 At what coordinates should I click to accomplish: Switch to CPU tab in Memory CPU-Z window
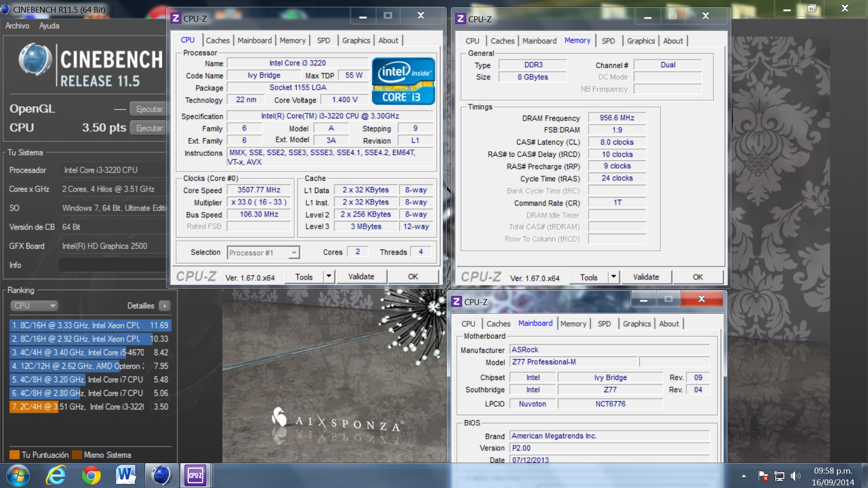[472, 41]
